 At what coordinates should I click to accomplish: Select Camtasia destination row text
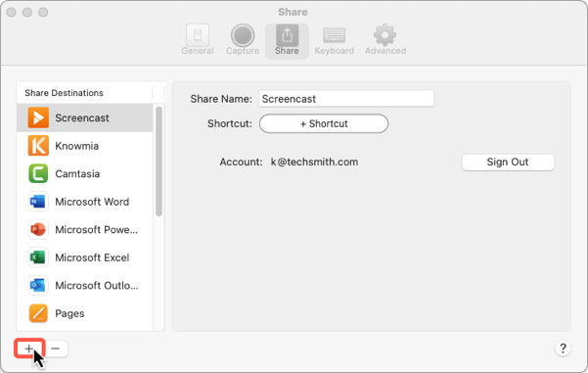tap(77, 173)
